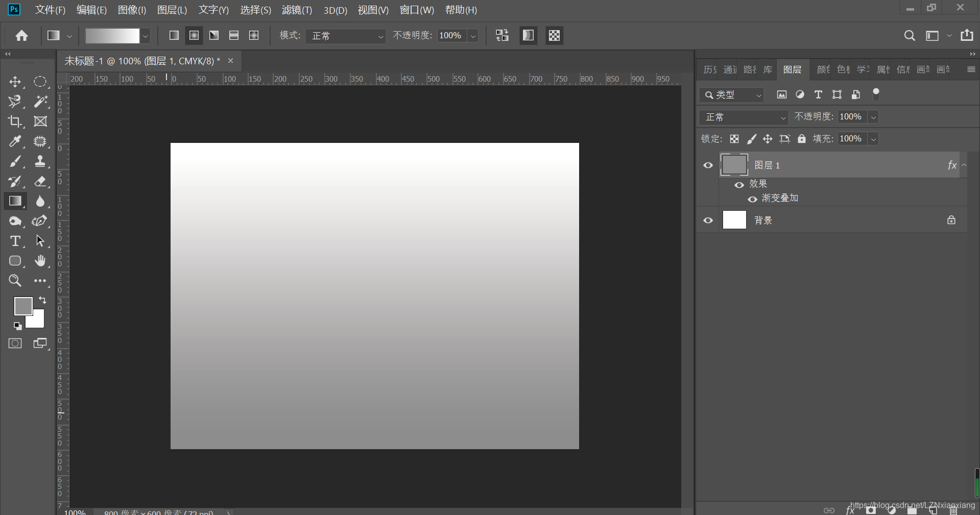Toggle visibility of 效果 group
The height and width of the screenshot is (515, 980).
[x=739, y=185]
